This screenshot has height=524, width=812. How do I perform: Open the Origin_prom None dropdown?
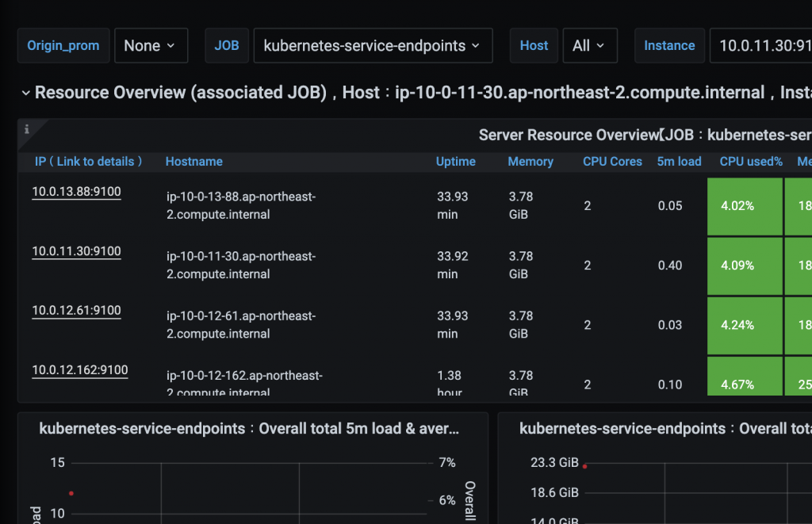(x=151, y=46)
